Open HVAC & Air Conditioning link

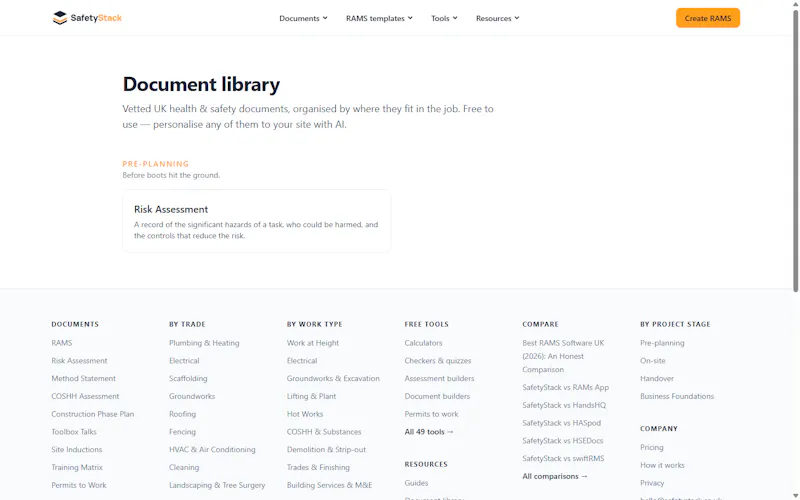click(212, 449)
